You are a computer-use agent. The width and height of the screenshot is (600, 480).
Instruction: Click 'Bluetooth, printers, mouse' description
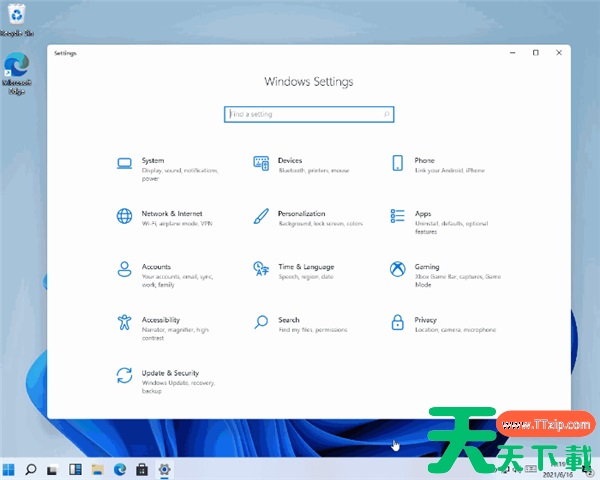point(314,170)
